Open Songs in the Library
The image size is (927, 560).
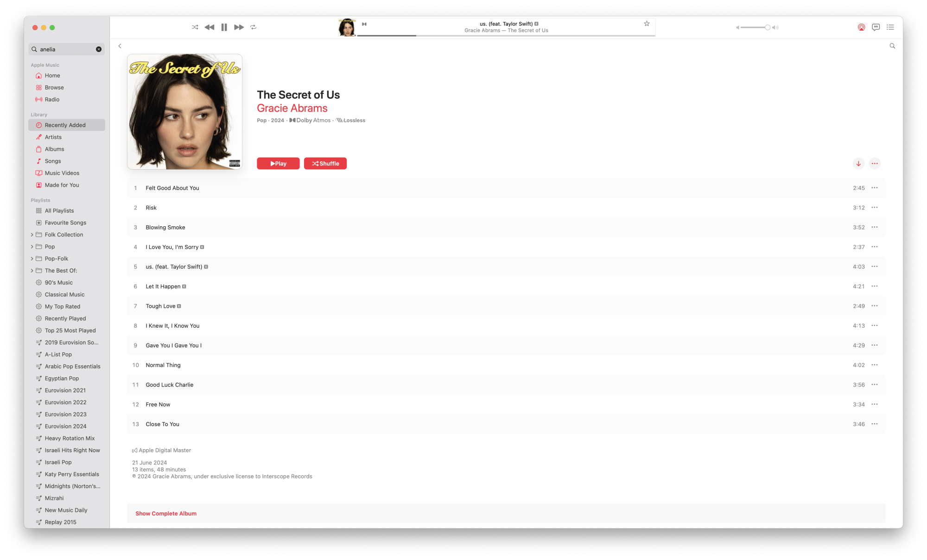[67, 161]
